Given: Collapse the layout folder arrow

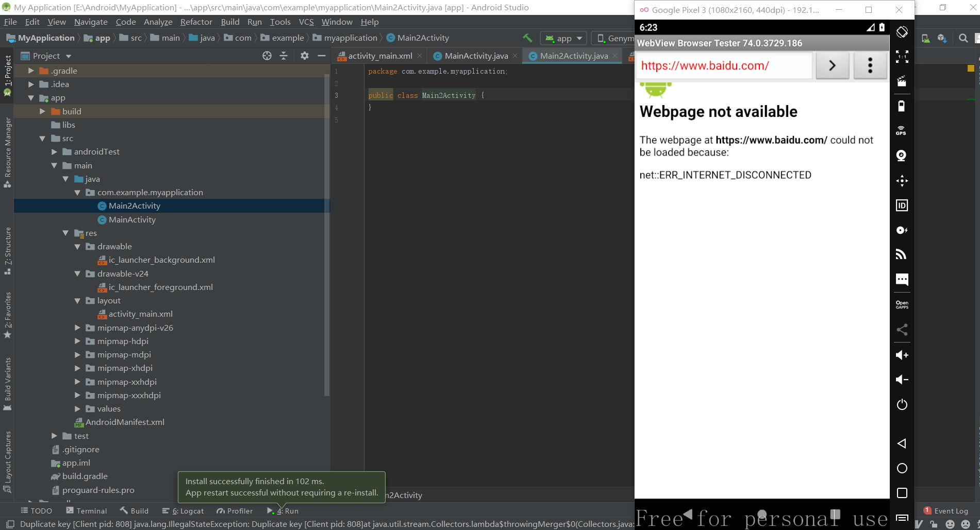Looking at the screenshot, I should tap(77, 300).
